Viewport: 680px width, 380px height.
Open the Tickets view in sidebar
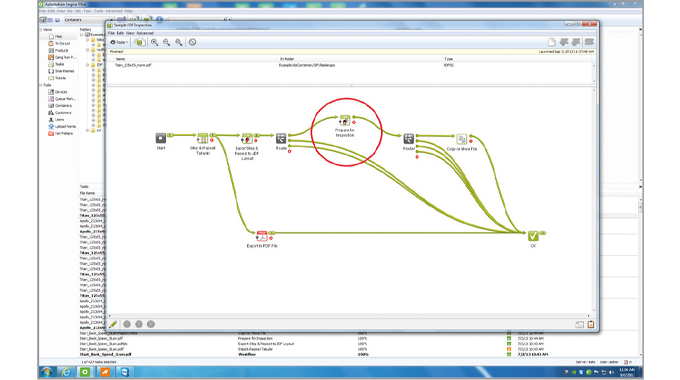tap(57, 78)
